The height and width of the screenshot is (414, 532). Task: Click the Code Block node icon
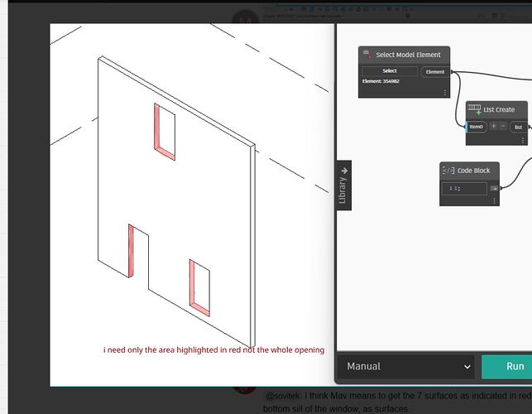[x=448, y=170]
